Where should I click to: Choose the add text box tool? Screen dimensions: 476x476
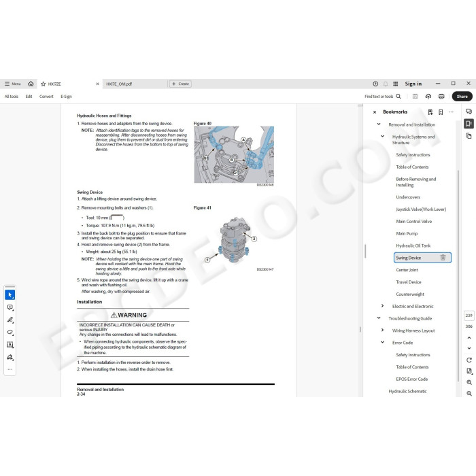[10, 345]
